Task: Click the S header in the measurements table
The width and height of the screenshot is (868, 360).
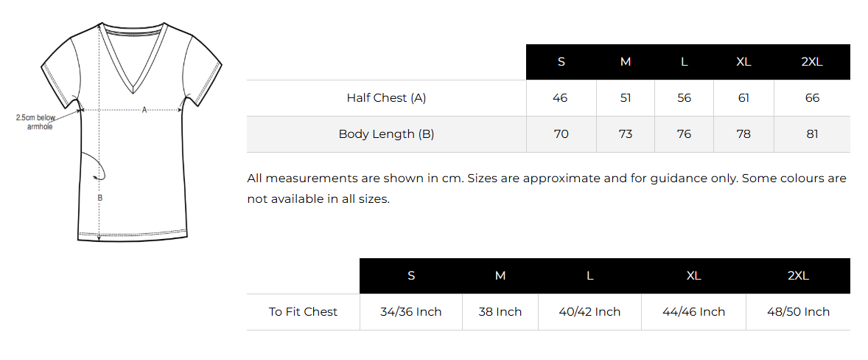Action: [561, 62]
